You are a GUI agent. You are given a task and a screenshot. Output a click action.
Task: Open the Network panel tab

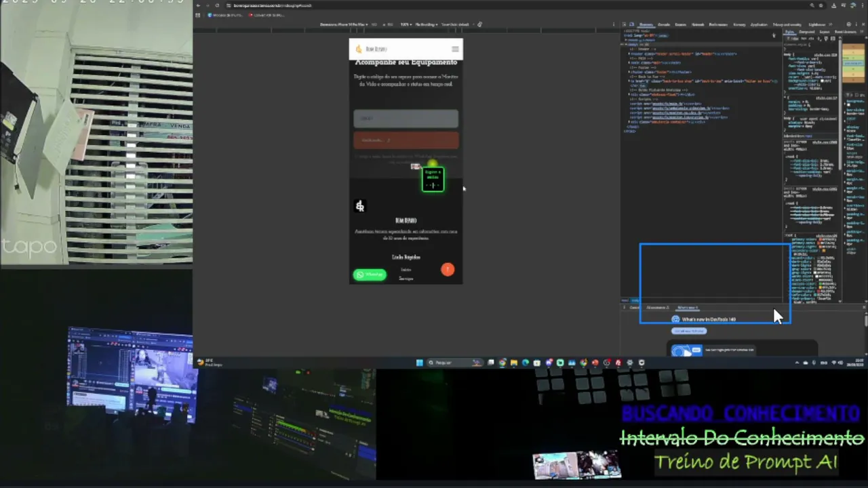coord(698,24)
